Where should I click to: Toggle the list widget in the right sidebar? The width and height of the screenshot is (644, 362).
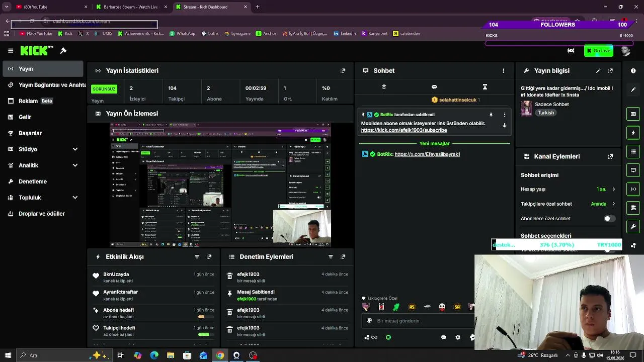[x=633, y=151]
